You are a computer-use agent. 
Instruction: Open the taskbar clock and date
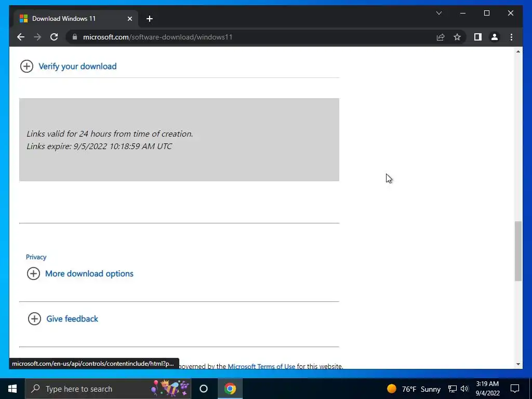point(487,389)
